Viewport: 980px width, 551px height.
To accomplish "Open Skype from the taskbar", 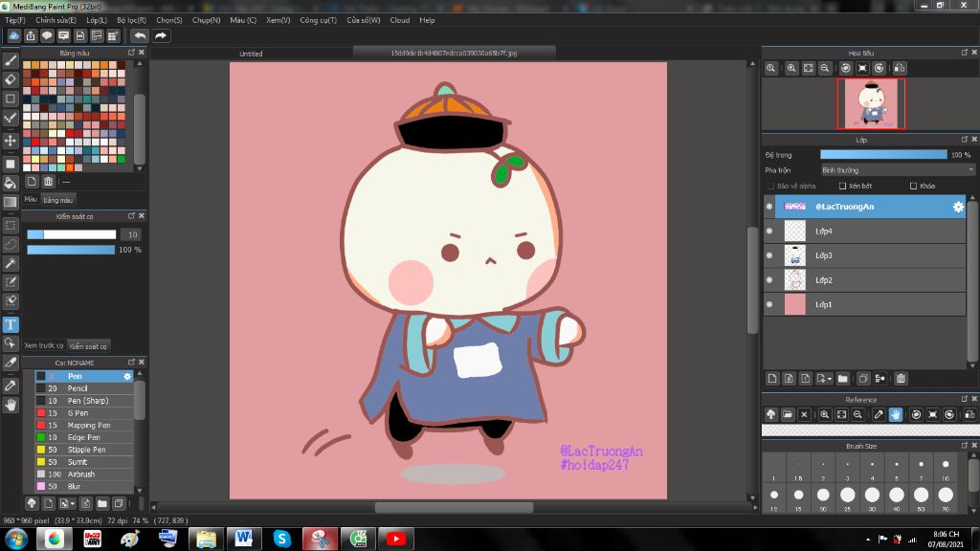I will pos(282,539).
